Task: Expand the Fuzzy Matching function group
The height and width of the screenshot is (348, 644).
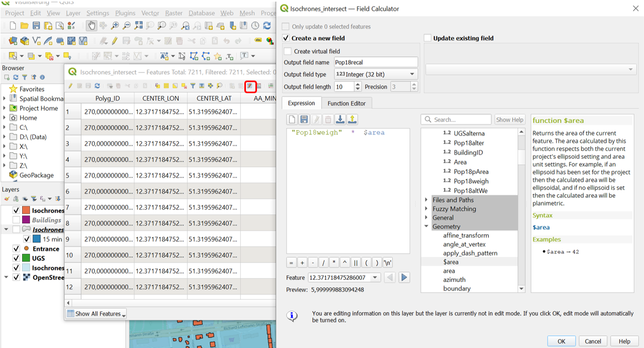Action: pyautogui.click(x=426, y=209)
